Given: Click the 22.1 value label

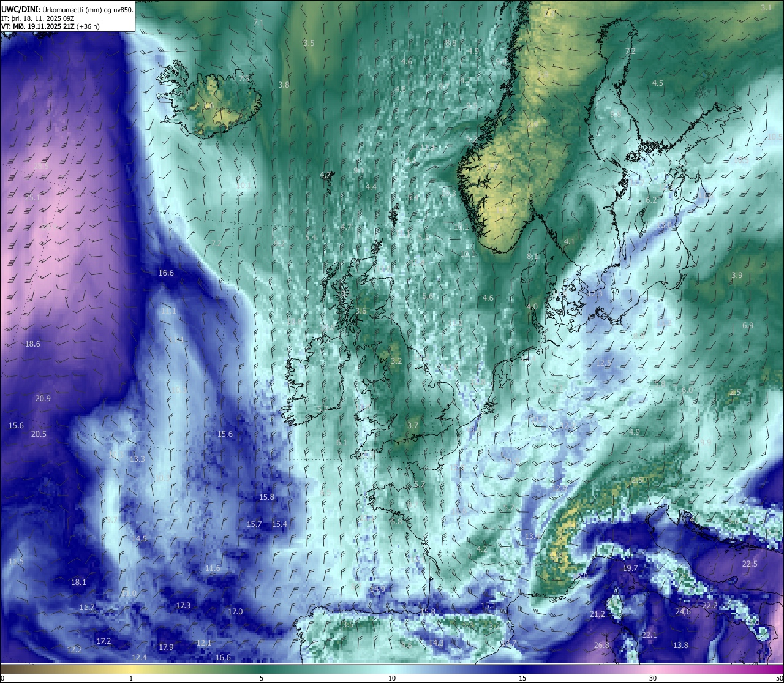Looking at the screenshot, I should 649,635.
